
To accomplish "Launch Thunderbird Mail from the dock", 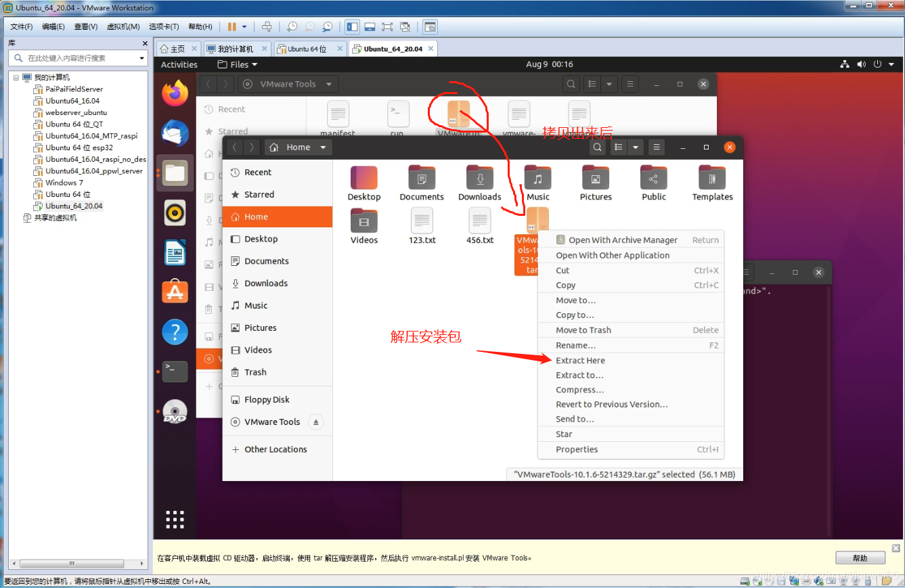I will point(175,133).
